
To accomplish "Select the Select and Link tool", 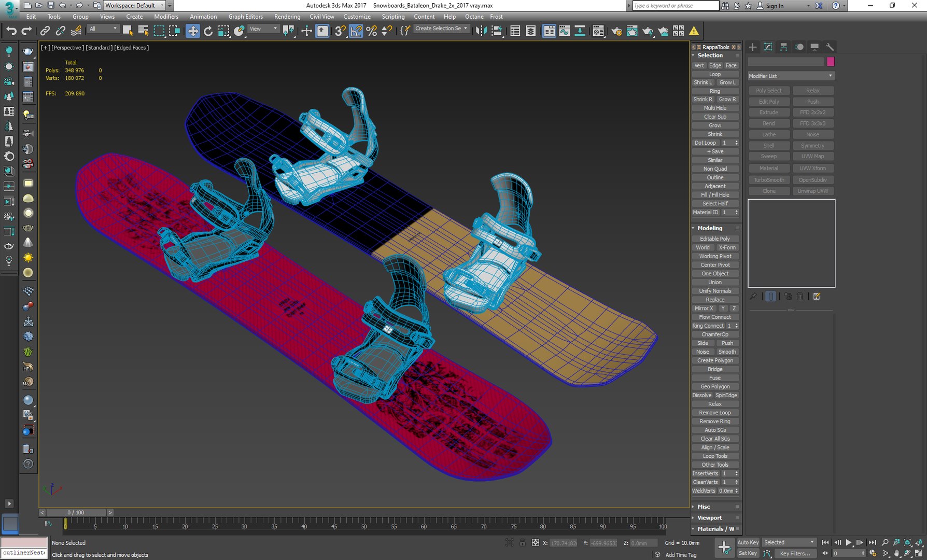I will tap(45, 31).
